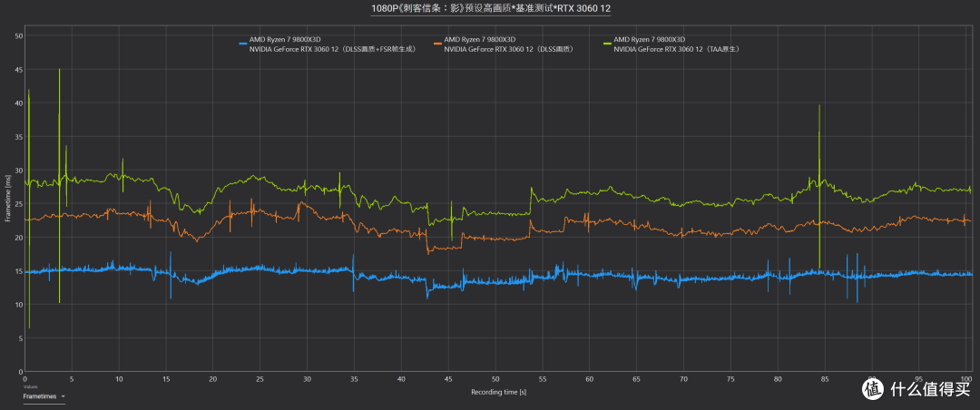Click the 80 tick on the recording time axis

pos(778,379)
